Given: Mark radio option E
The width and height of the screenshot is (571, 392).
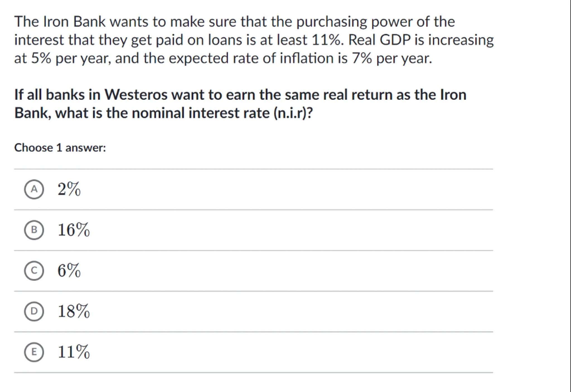Looking at the screenshot, I should (34, 352).
